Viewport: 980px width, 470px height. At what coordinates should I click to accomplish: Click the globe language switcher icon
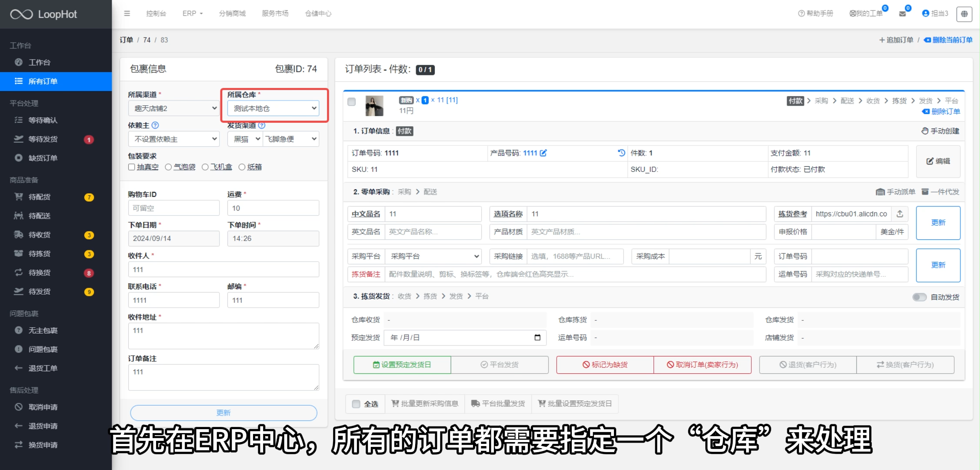click(964, 13)
